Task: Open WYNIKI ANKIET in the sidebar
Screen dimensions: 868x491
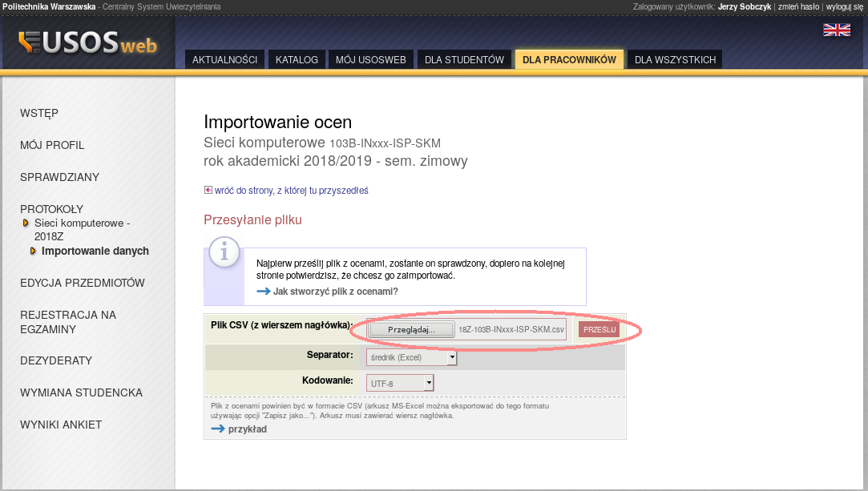Action: tap(61, 425)
